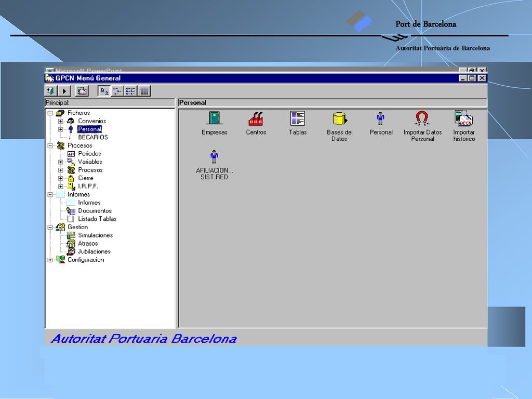Minimize the GPCN Menú General window
Image resolution: width=532 pixels, height=399 pixels.
[463, 78]
